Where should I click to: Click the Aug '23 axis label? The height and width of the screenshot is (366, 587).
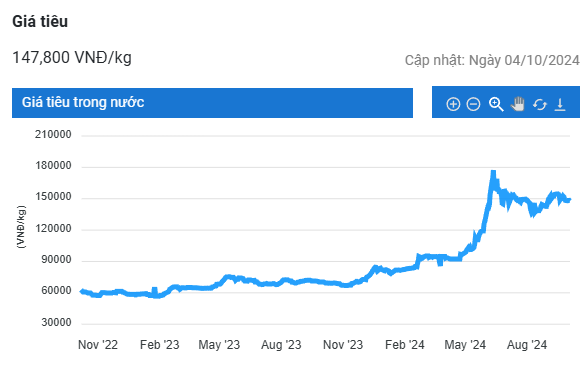coord(281,345)
